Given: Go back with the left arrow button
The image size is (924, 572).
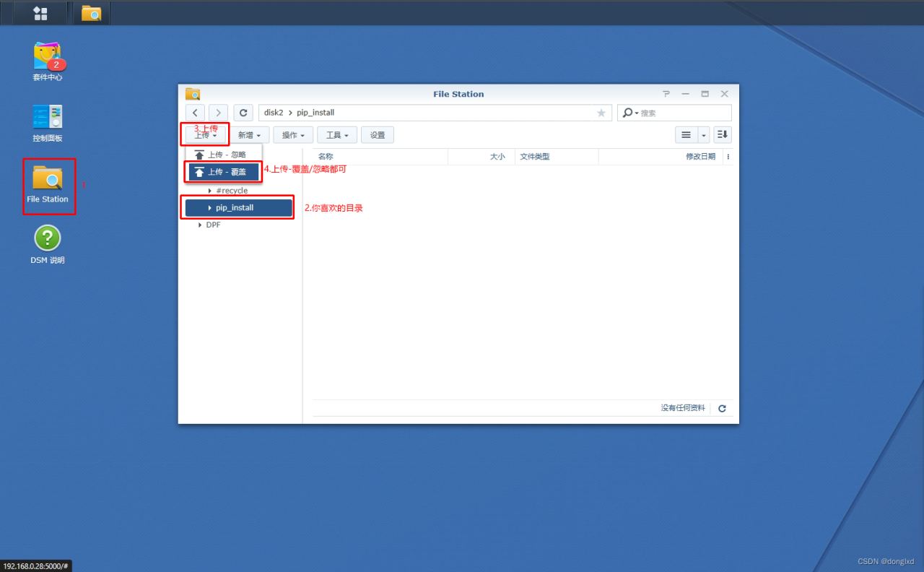Looking at the screenshot, I should [195, 113].
